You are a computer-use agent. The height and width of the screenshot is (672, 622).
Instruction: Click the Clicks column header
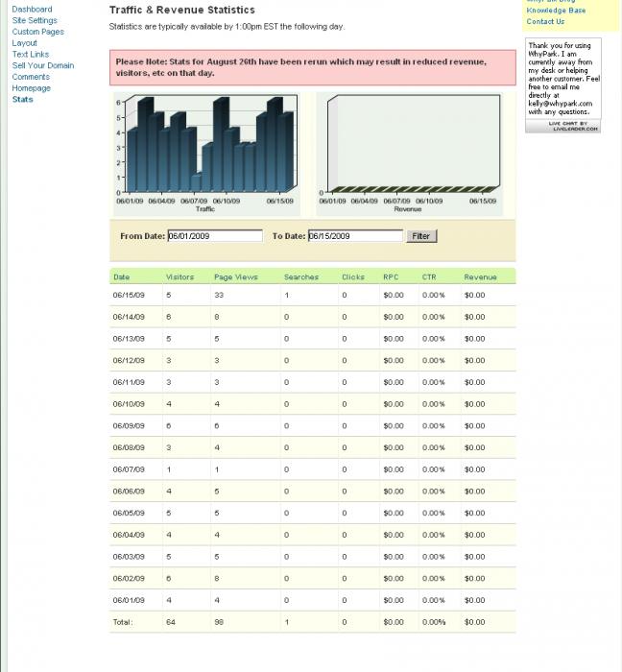coord(353,276)
